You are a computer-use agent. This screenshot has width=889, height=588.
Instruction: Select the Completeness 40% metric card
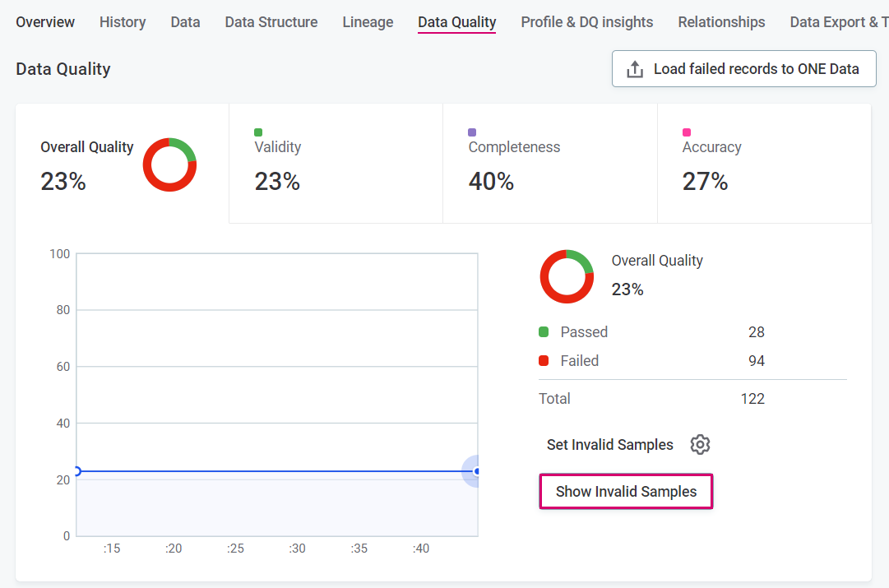pos(549,164)
